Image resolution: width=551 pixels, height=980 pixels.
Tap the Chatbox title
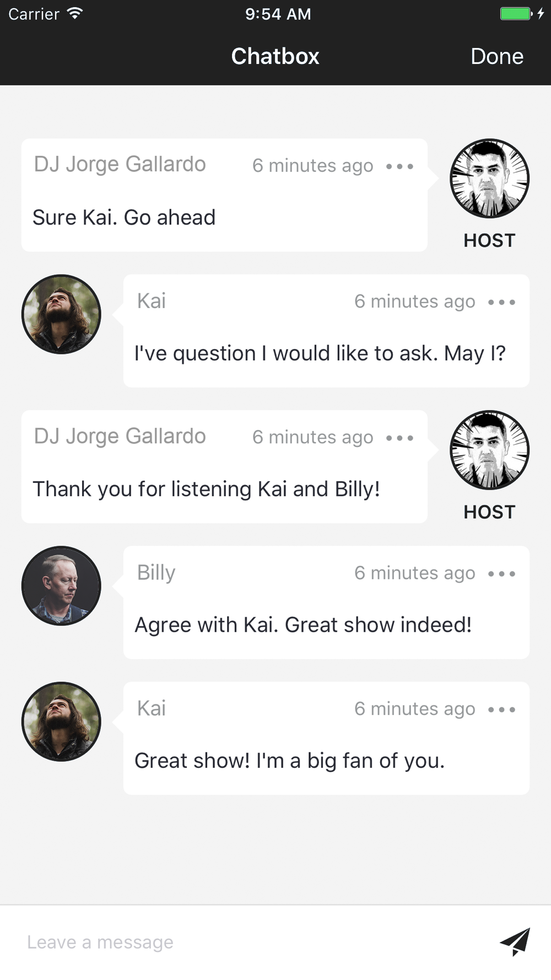point(275,56)
